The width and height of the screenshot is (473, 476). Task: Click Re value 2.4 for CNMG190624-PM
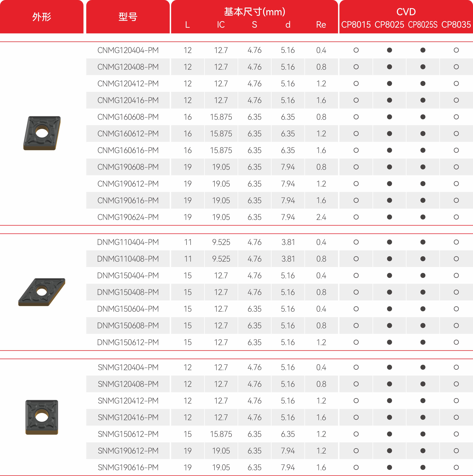[321, 217]
